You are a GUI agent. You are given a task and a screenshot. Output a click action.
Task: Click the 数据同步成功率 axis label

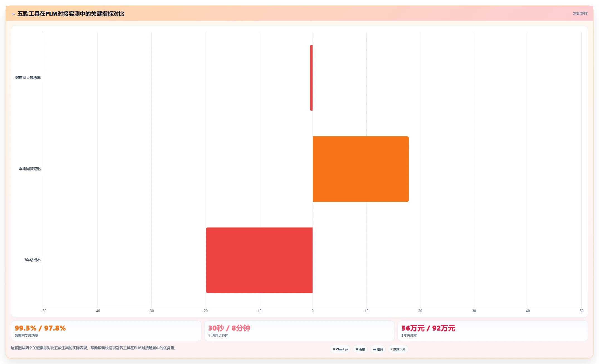[28, 77]
